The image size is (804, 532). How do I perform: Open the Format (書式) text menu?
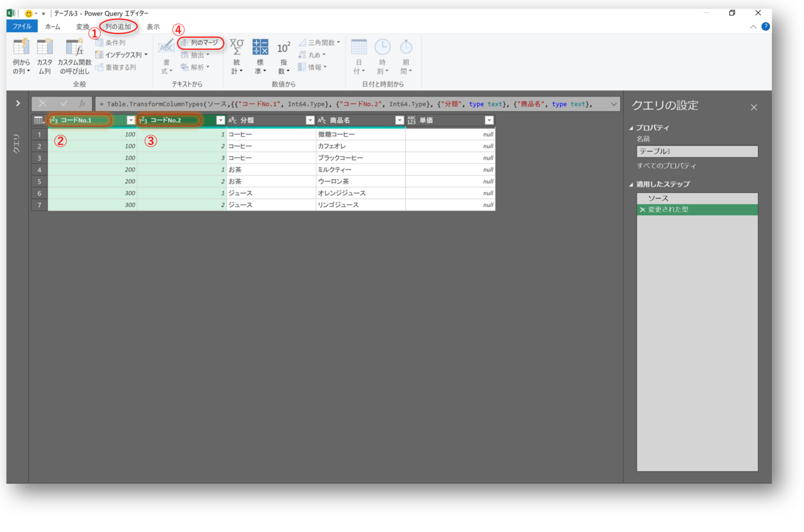[x=166, y=56]
